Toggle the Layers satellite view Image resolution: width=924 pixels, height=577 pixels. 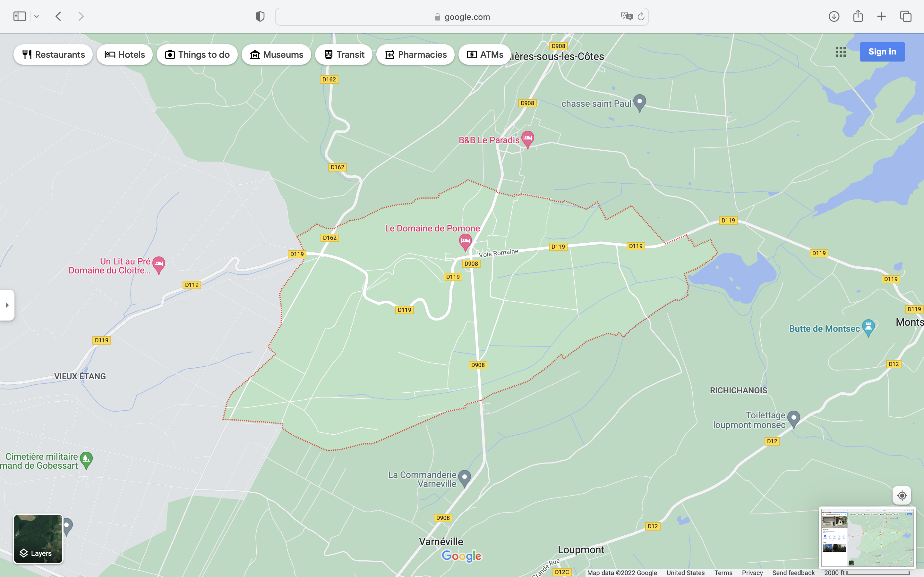pos(38,539)
